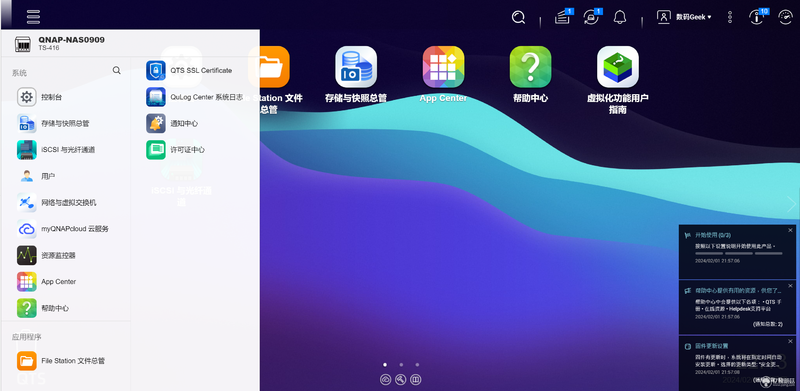
Task: Click App Center icon in menu list
Action: 27,282
